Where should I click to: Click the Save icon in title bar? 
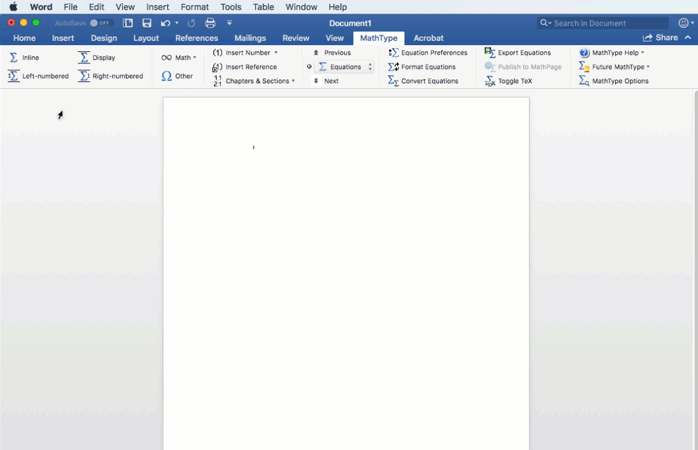click(147, 23)
